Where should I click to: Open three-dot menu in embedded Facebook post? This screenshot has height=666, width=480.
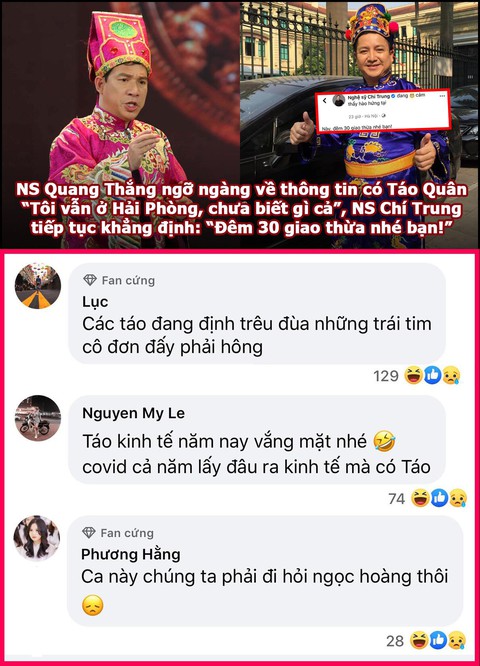442,96
